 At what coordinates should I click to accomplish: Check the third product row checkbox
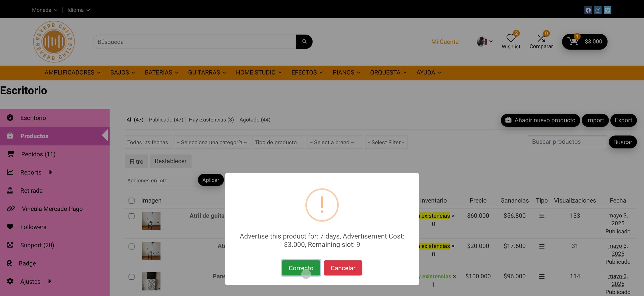click(x=131, y=277)
